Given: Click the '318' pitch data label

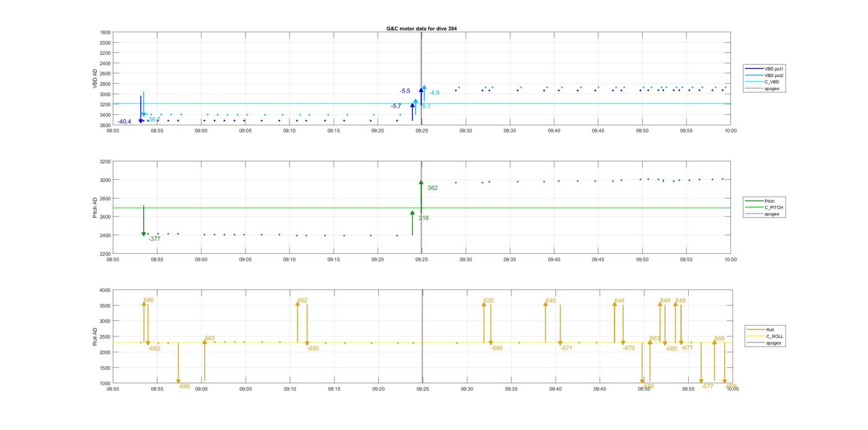Looking at the screenshot, I should (x=423, y=218).
